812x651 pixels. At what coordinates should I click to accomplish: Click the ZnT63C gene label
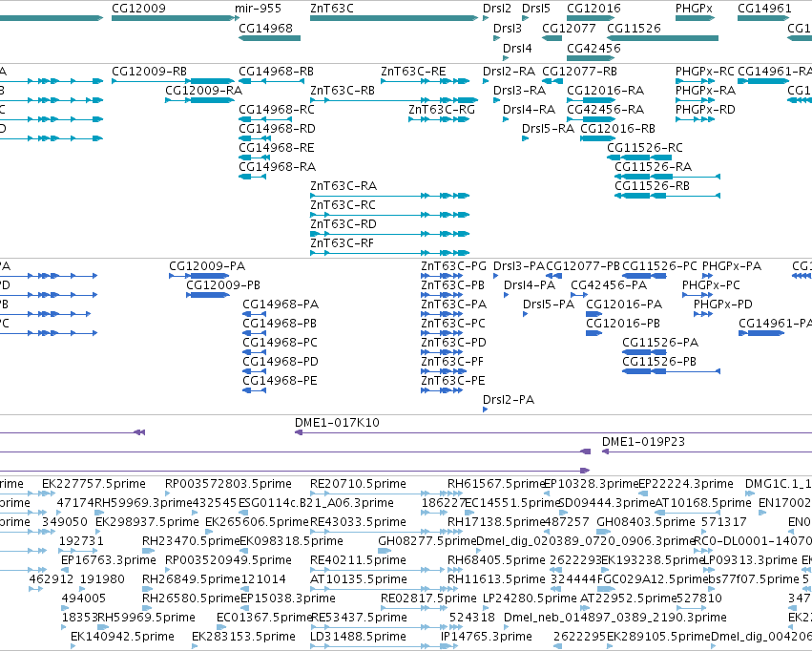(x=331, y=9)
